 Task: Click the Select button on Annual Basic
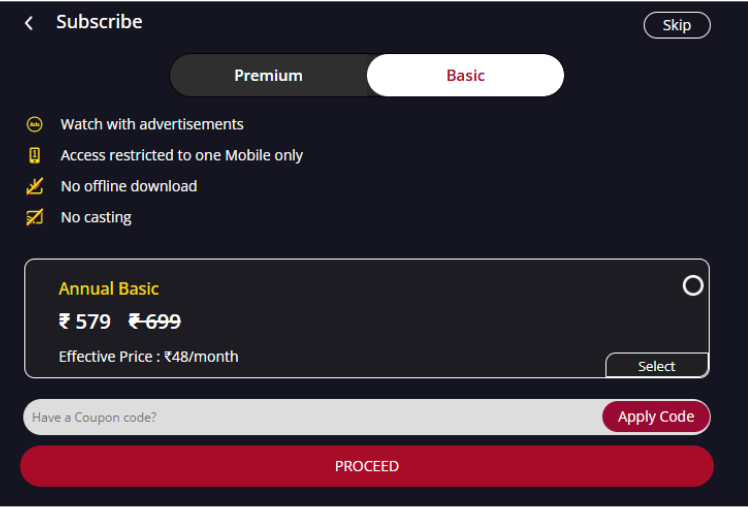(657, 366)
